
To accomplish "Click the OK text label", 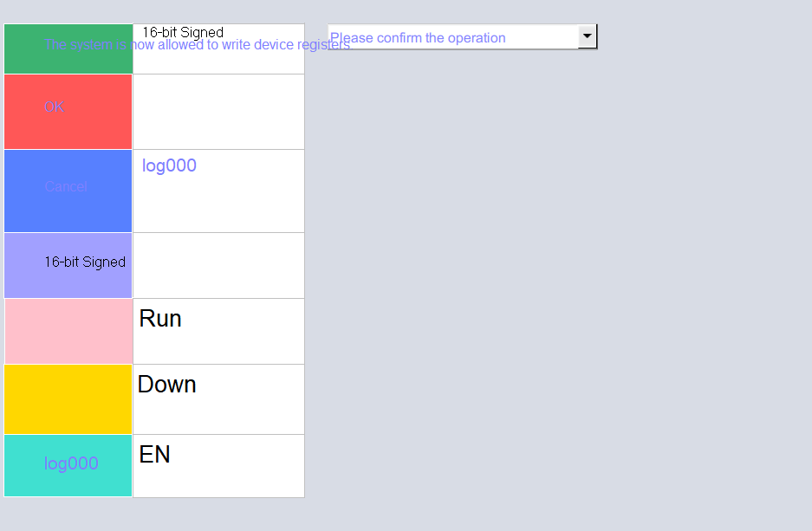I will 54,107.
